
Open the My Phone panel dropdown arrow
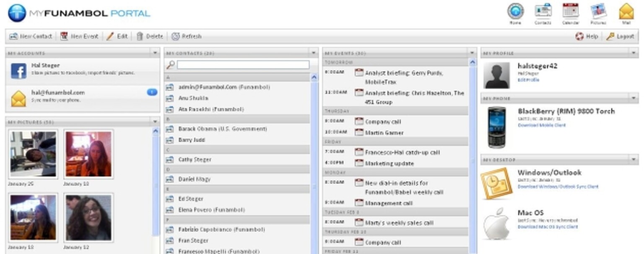pos(633,98)
